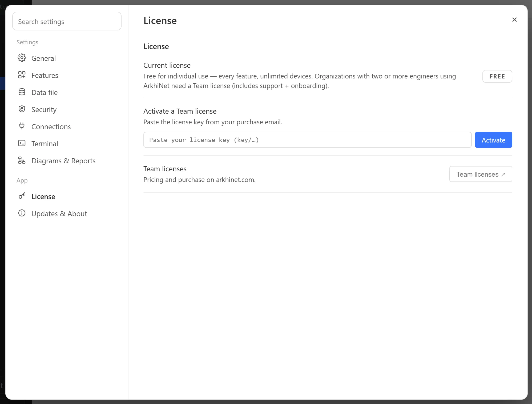Click the Diagrams & Reports network icon
Image resolution: width=532 pixels, height=404 pixels.
pos(22,160)
